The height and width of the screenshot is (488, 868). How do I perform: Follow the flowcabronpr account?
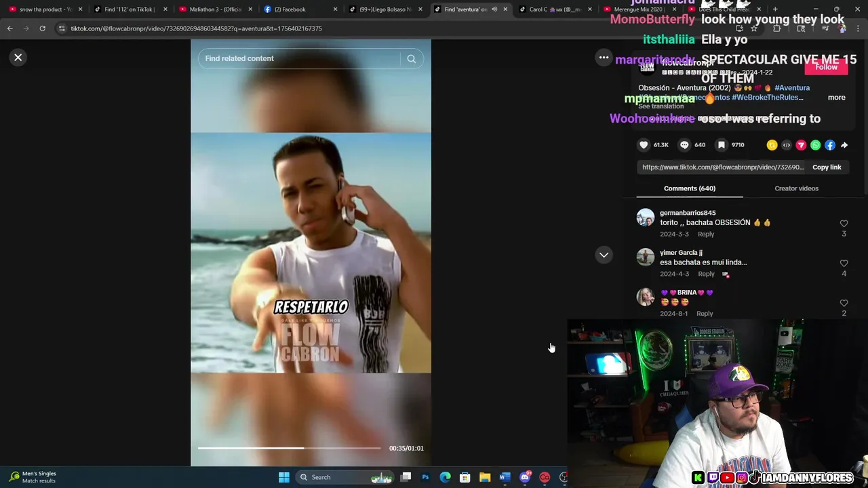tap(826, 66)
